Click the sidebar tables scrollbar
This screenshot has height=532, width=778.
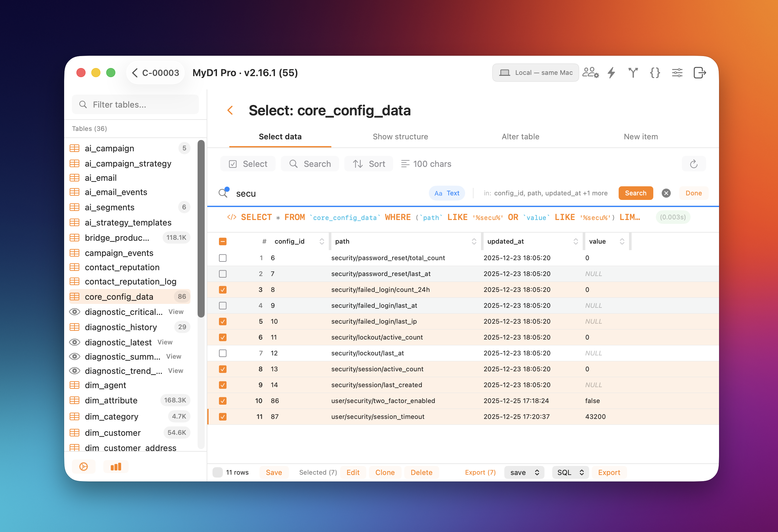tap(201, 228)
